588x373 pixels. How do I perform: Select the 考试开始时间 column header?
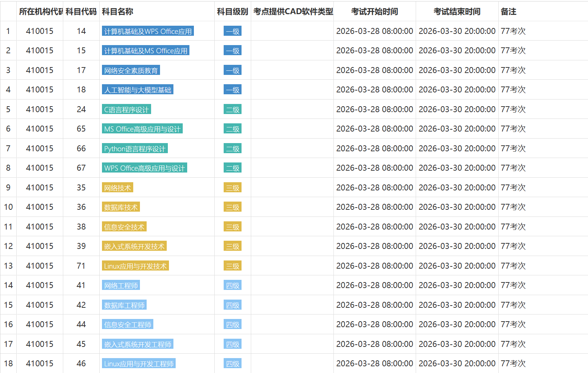[374, 12]
